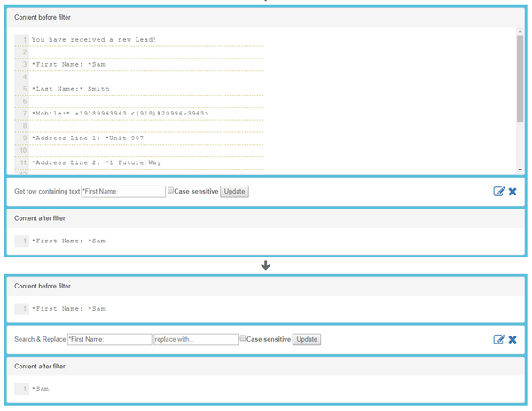Click the edit icon for the Get row filter
This screenshot has height=411, width=532.
[x=499, y=191]
